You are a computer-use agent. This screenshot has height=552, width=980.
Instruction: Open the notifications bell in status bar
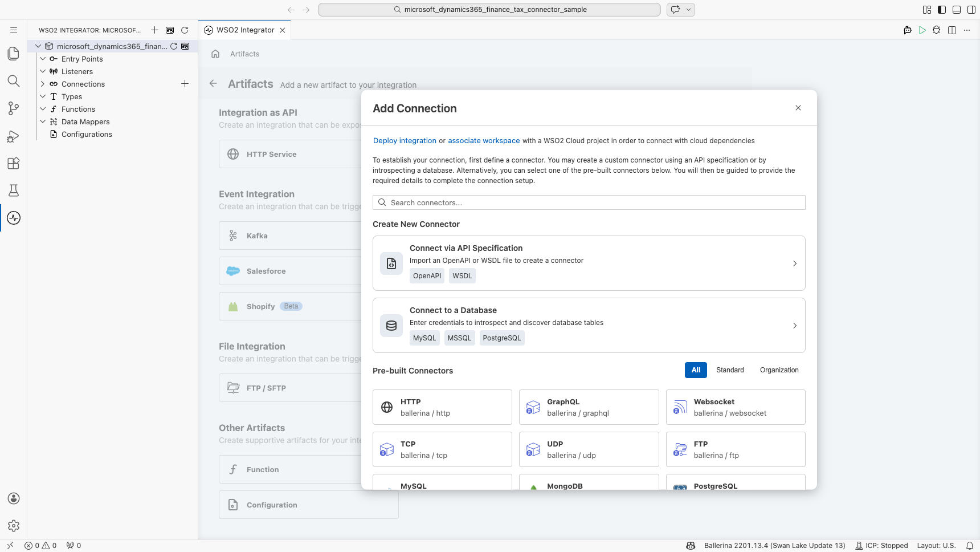pos(970,546)
